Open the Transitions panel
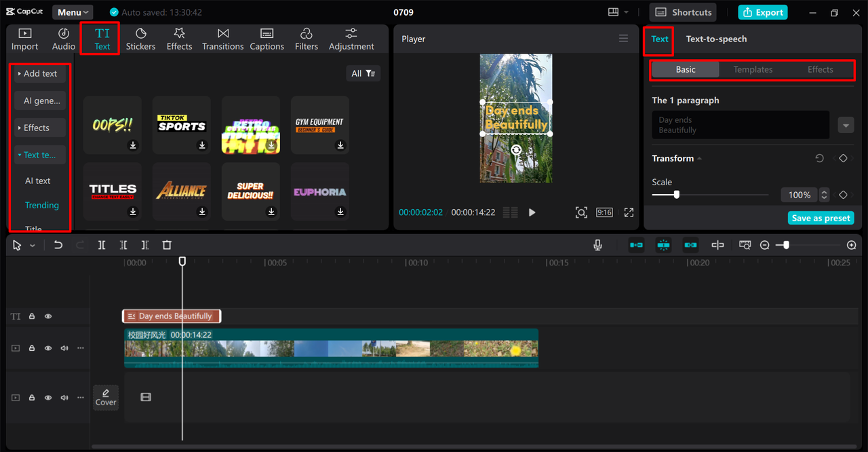The height and width of the screenshot is (452, 868). click(x=222, y=39)
